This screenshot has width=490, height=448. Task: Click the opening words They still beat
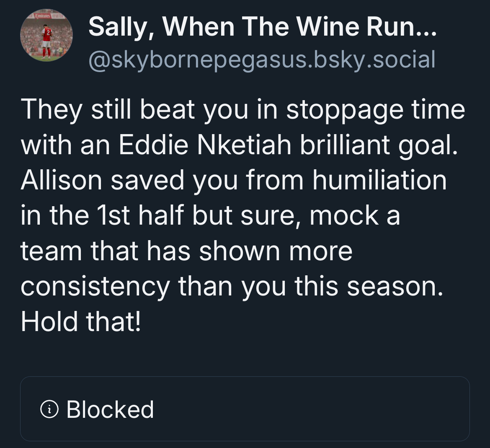pos(108,109)
